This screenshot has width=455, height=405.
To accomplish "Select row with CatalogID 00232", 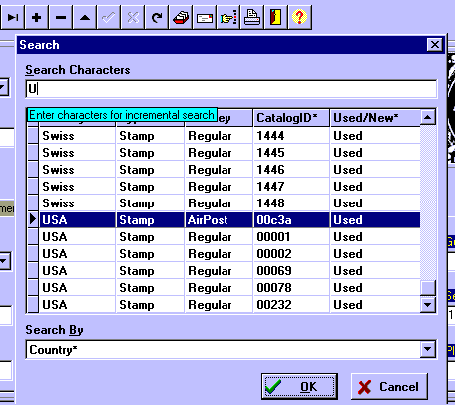I will tap(223, 304).
